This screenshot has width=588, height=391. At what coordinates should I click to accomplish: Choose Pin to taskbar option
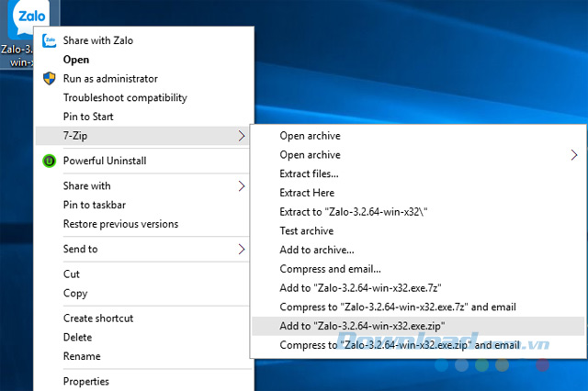tap(95, 205)
